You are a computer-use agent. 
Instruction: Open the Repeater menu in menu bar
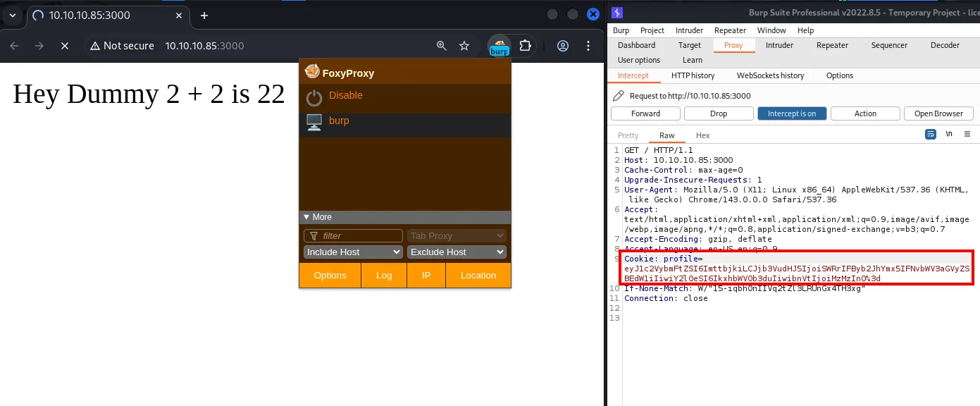pos(730,30)
